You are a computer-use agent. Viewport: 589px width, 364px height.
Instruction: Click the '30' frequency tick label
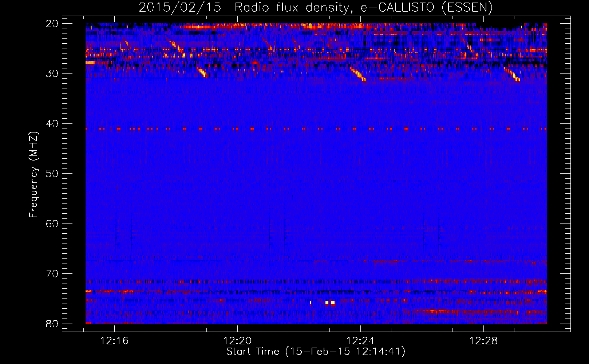tap(52, 74)
